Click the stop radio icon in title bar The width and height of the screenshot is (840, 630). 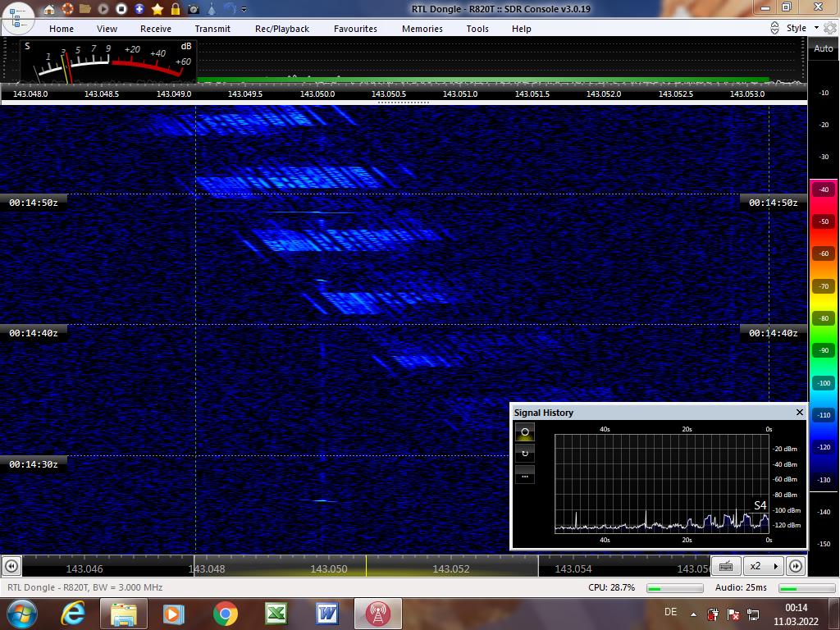[121, 9]
